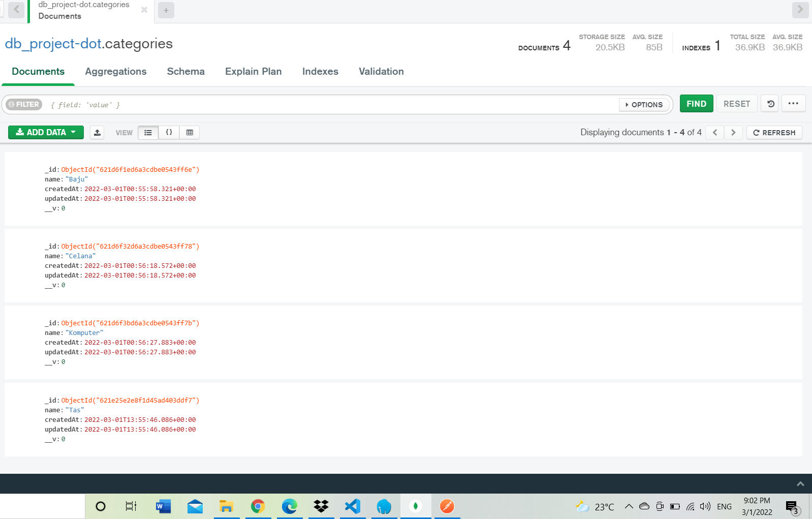The width and height of the screenshot is (812, 519).
Task: Open the Explain Plan tab
Action: click(x=254, y=72)
